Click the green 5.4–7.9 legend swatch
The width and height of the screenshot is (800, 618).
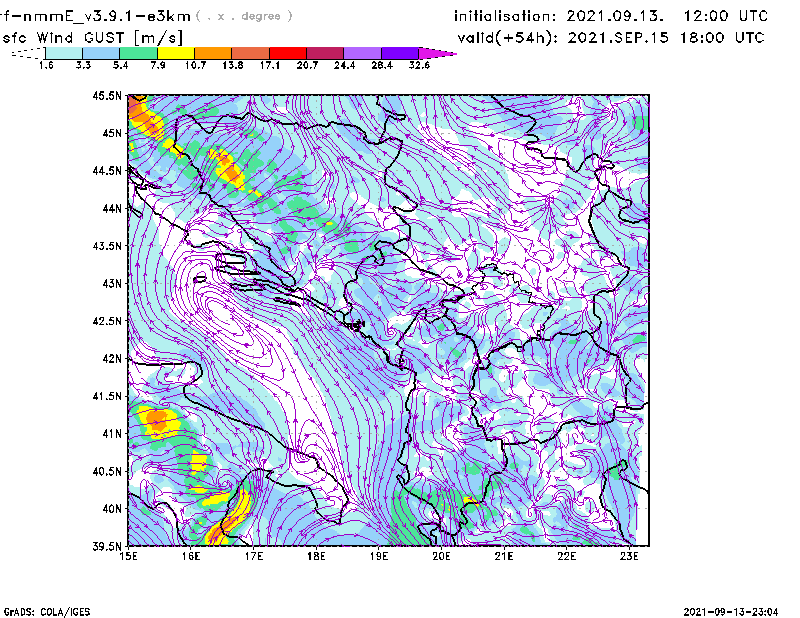point(138,53)
